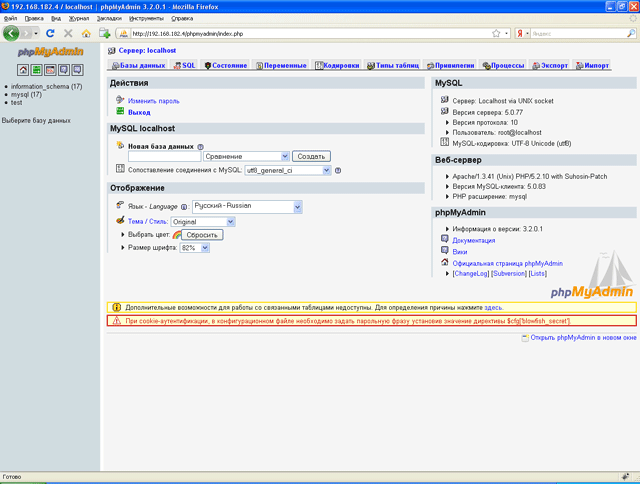Click the rainbow color picker icon
Viewport: 640px width, 484px height.
point(177,235)
